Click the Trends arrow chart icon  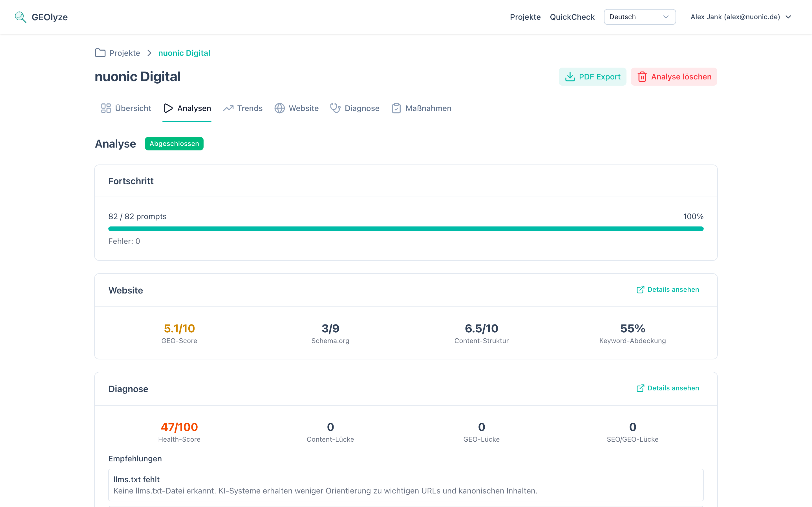(228, 108)
